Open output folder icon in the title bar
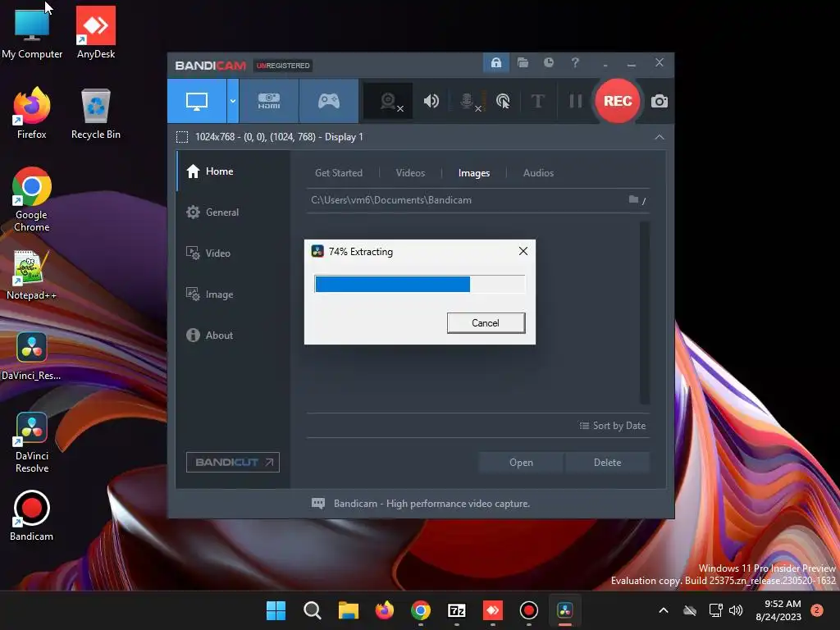The width and height of the screenshot is (840, 630). click(x=523, y=62)
